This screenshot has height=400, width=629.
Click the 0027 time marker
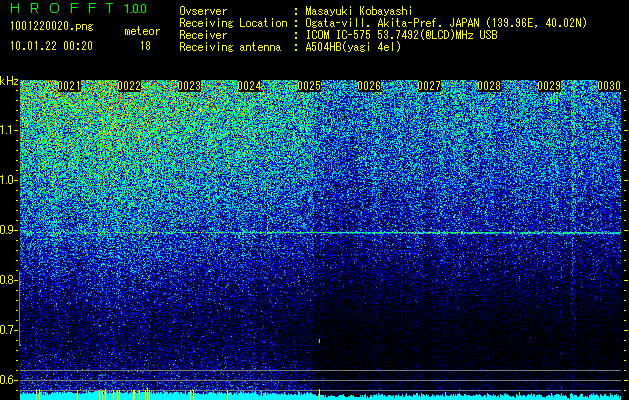click(x=429, y=86)
